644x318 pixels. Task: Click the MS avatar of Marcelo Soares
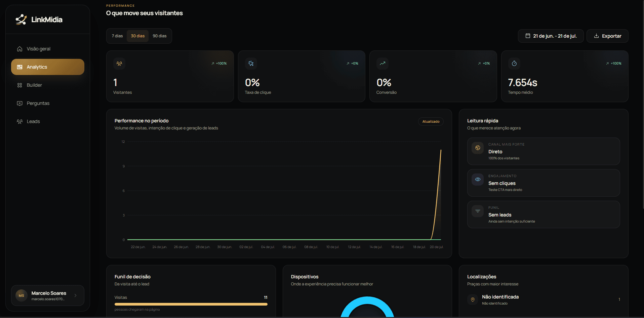point(22,295)
